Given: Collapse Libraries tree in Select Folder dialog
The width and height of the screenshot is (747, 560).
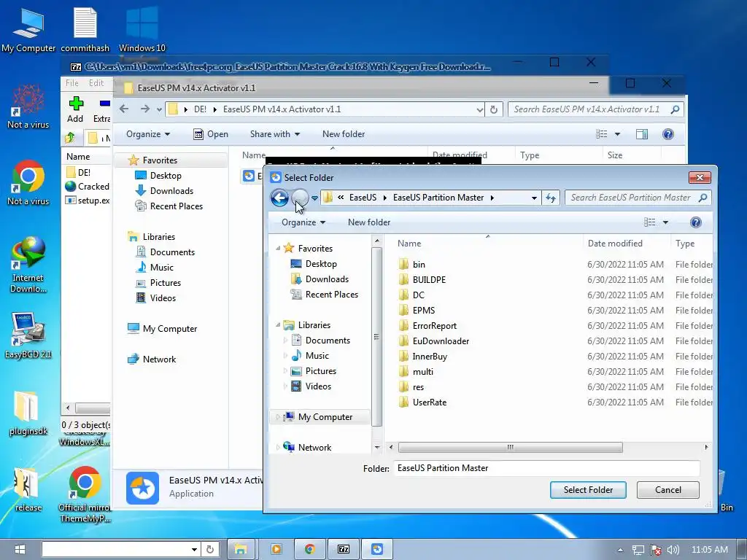Looking at the screenshot, I should click(x=278, y=324).
